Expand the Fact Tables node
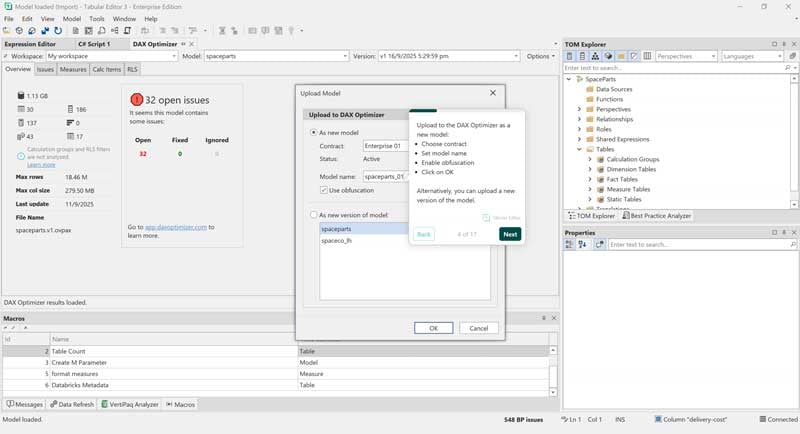800x434 pixels. (x=590, y=180)
